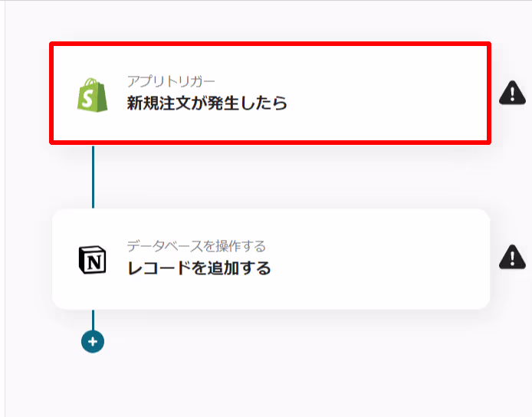Add a step with the plus button
This screenshot has height=417, width=532.
tap(93, 341)
